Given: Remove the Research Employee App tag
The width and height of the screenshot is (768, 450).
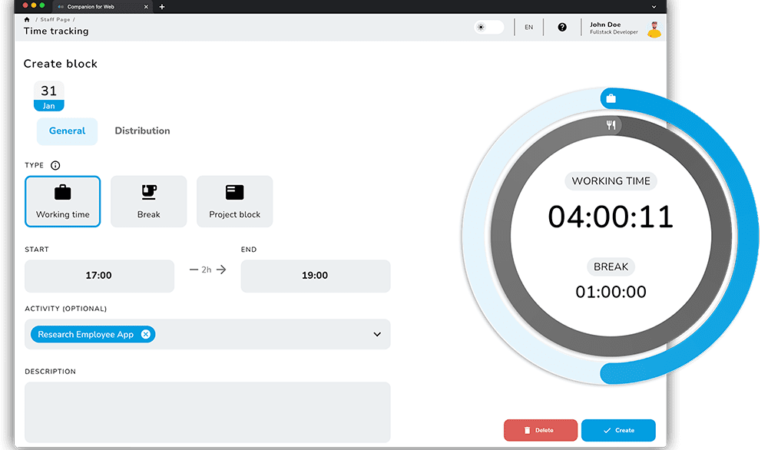Looking at the screenshot, I should [x=145, y=334].
